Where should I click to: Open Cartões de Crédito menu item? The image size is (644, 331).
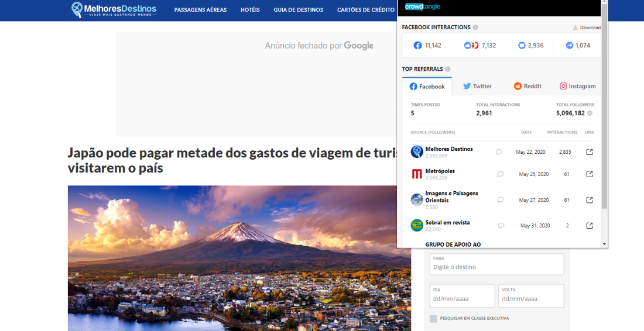pyautogui.click(x=366, y=10)
